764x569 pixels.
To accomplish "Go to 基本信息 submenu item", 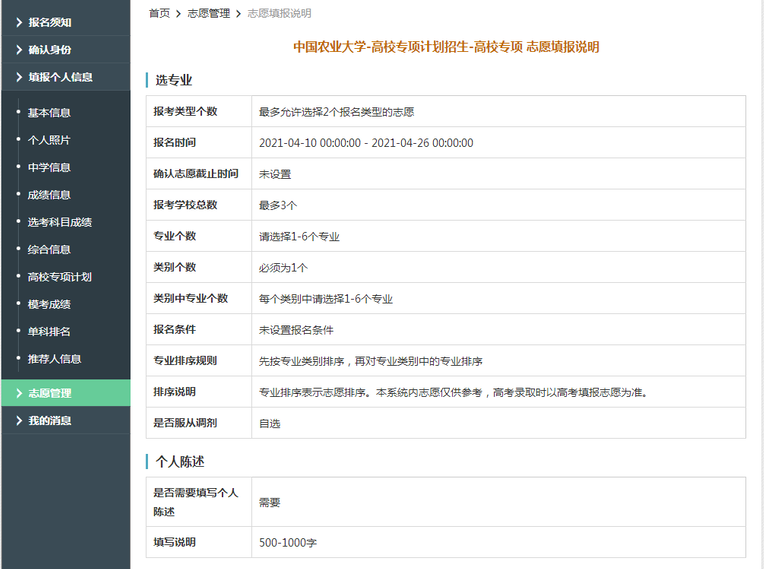I will [x=49, y=113].
